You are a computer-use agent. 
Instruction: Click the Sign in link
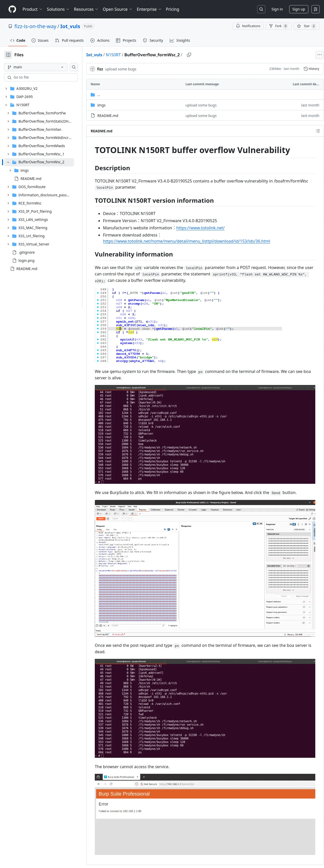(277, 9)
